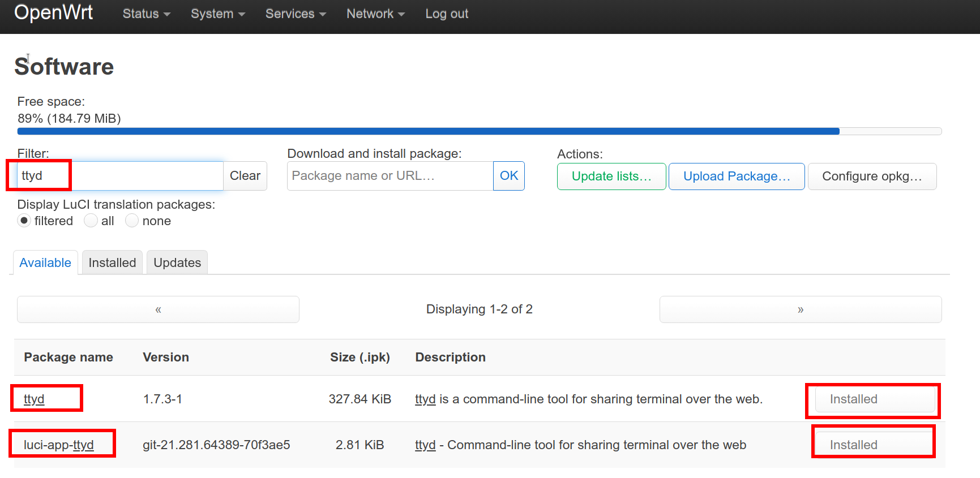Viewport: 980px width, 478px height.
Task: Click the OpenWrt logo brand link
Action: click(x=54, y=12)
